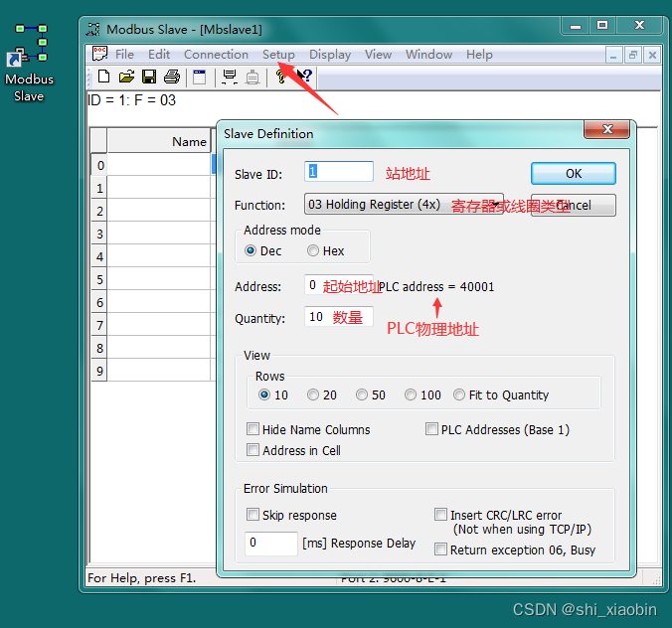Select row 5 header in table
This screenshot has width=672, height=628.
tap(99, 279)
